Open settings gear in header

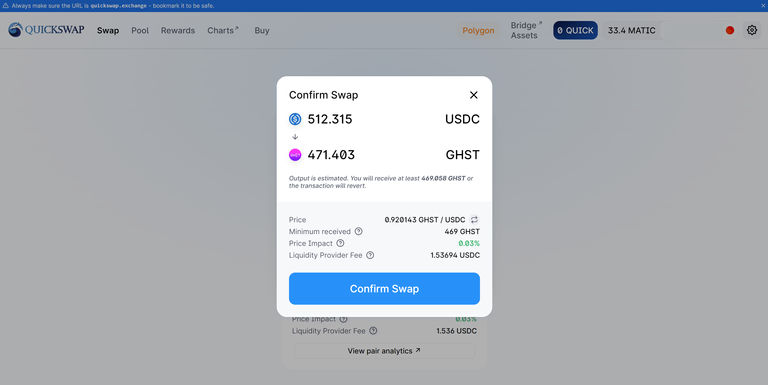coord(752,30)
